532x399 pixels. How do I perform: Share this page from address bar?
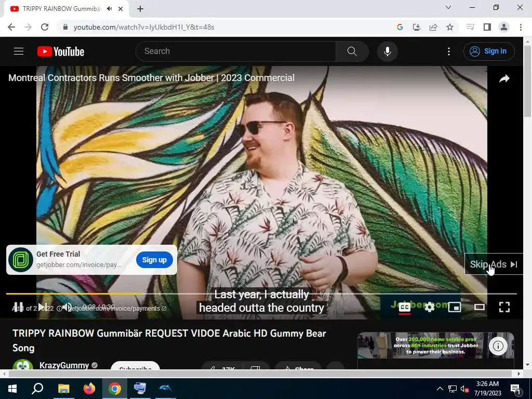(x=433, y=27)
